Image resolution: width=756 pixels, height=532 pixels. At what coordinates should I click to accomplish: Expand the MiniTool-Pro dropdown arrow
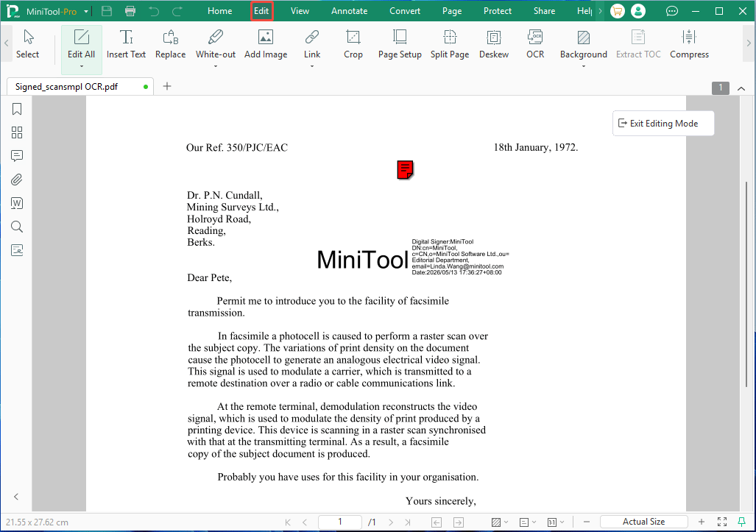tap(86, 11)
